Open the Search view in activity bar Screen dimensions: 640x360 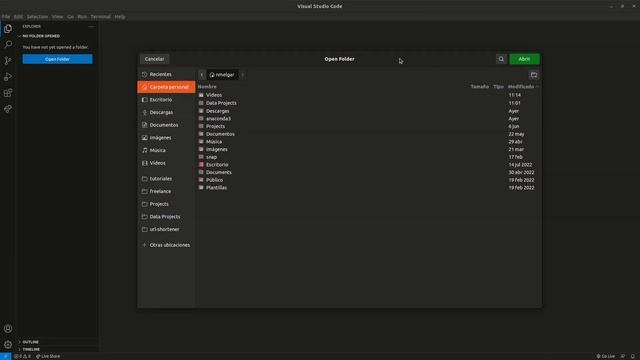pos(8,44)
